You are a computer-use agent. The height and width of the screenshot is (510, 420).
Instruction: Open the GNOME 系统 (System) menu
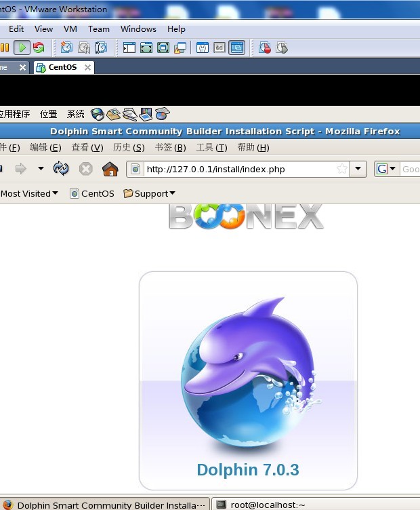pyautogui.click(x=75, y=114)
